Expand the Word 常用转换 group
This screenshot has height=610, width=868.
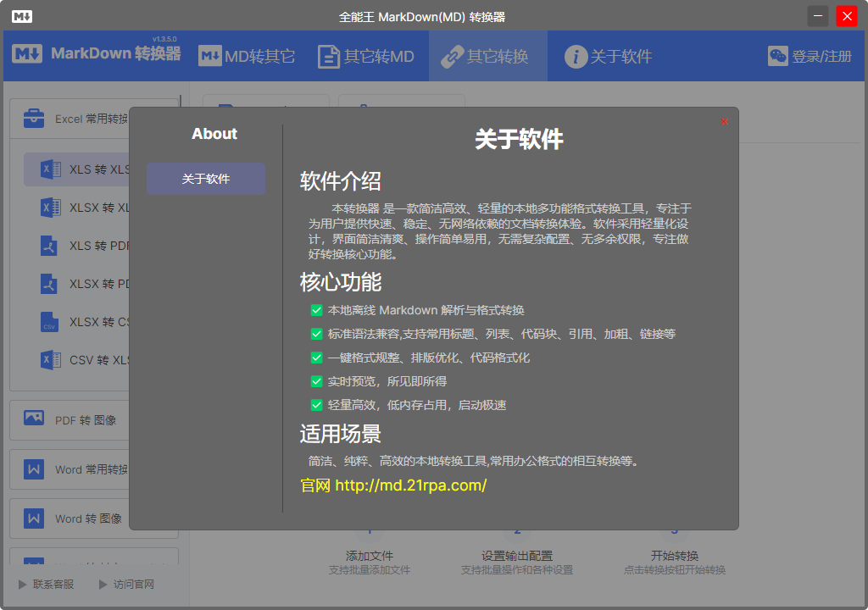tap(70, 469)
